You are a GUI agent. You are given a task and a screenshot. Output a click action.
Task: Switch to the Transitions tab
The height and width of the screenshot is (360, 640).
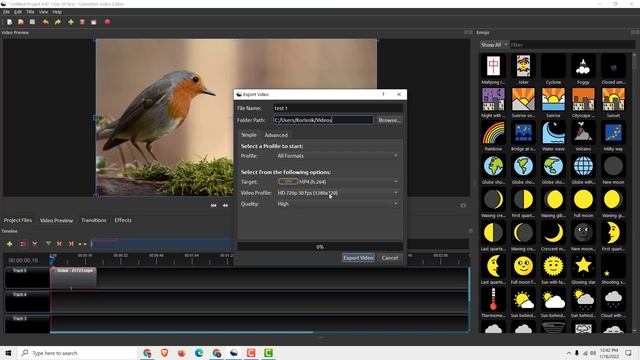pyautogui.click(x=93, y=220)
